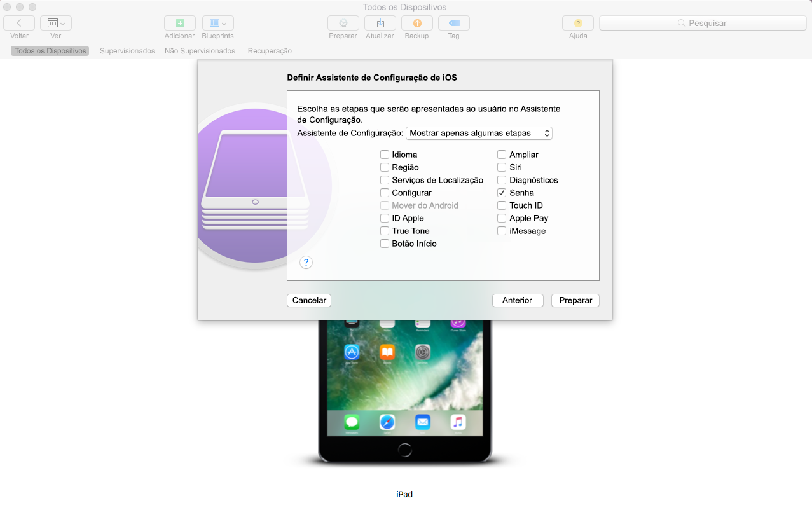Switch to the Não Supervisionados tab
The width and height of the screenshot is (812, 524).
pos(200,51)
